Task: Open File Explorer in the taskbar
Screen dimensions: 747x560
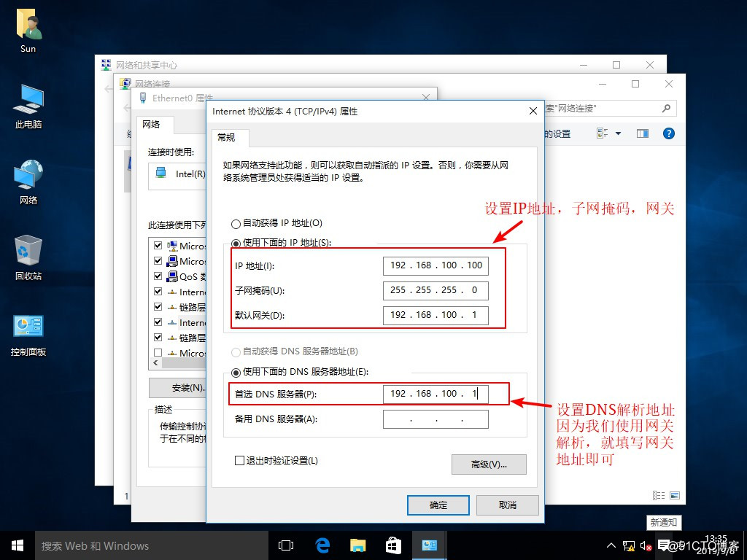Action: [357, 545]
